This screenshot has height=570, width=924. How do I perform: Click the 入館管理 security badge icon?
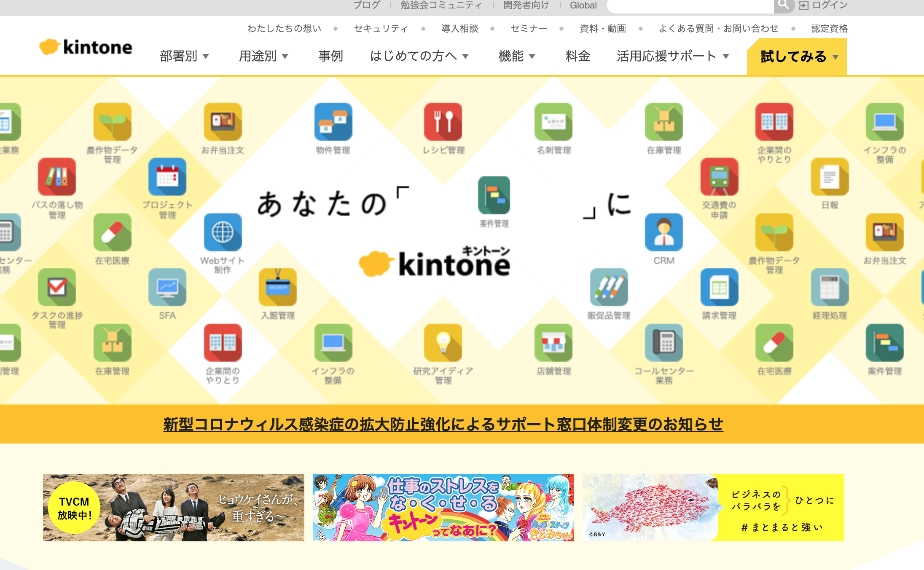[278, 287]
